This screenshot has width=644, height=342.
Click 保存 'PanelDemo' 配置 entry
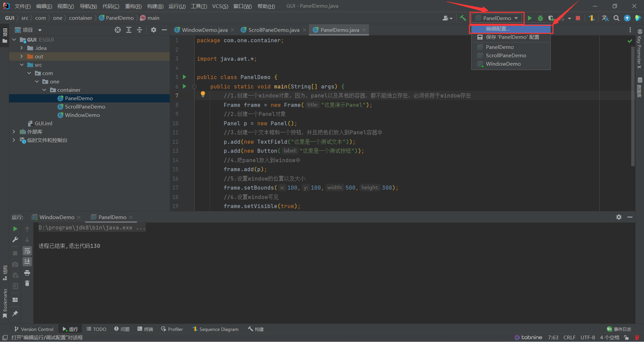tap(512, 37)
